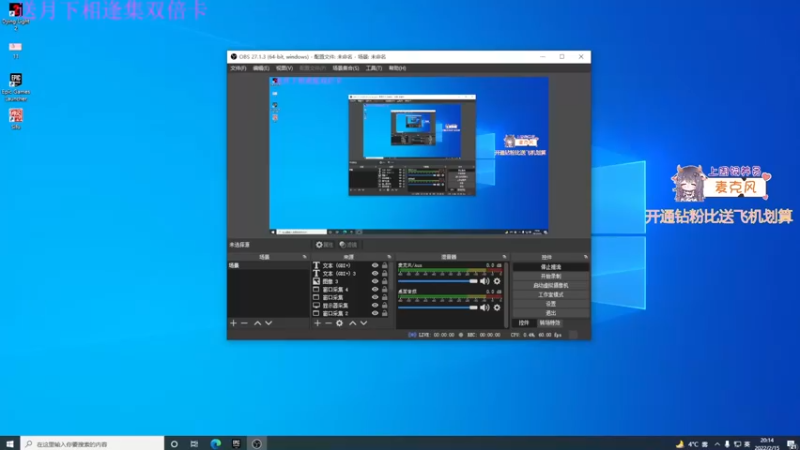Open Task View from the taskbar
This screenshot has height=450, width=800.
194,443
